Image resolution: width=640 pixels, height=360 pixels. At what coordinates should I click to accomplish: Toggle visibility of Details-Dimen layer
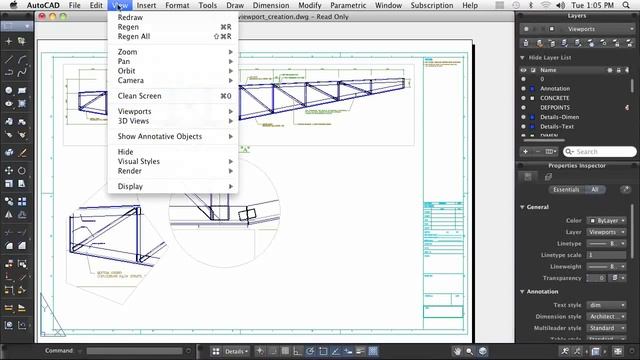(x=524, y=117)
